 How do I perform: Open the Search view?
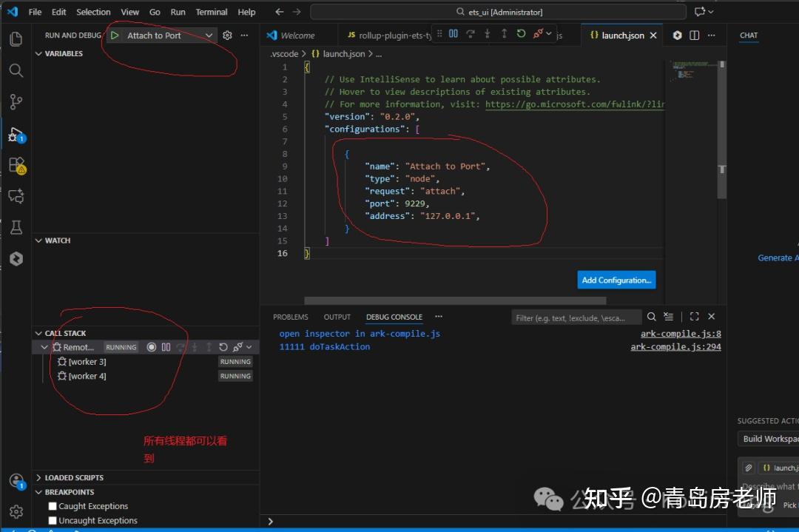[16, 71]
